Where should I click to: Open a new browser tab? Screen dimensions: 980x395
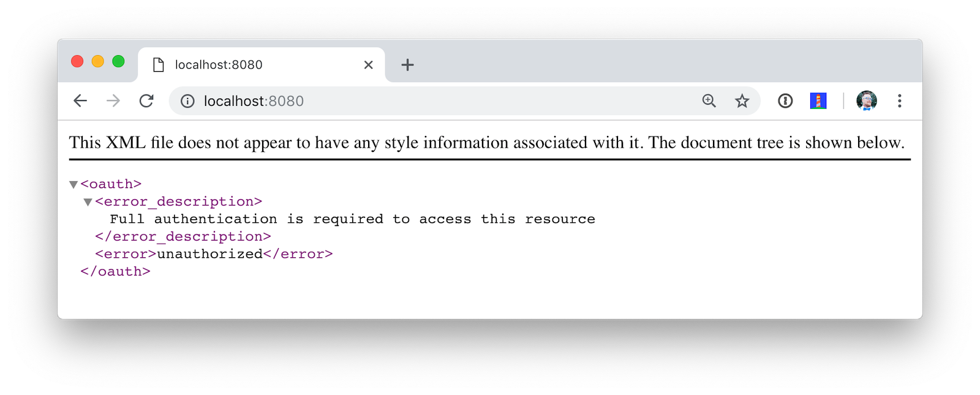(x=407, y=65)
